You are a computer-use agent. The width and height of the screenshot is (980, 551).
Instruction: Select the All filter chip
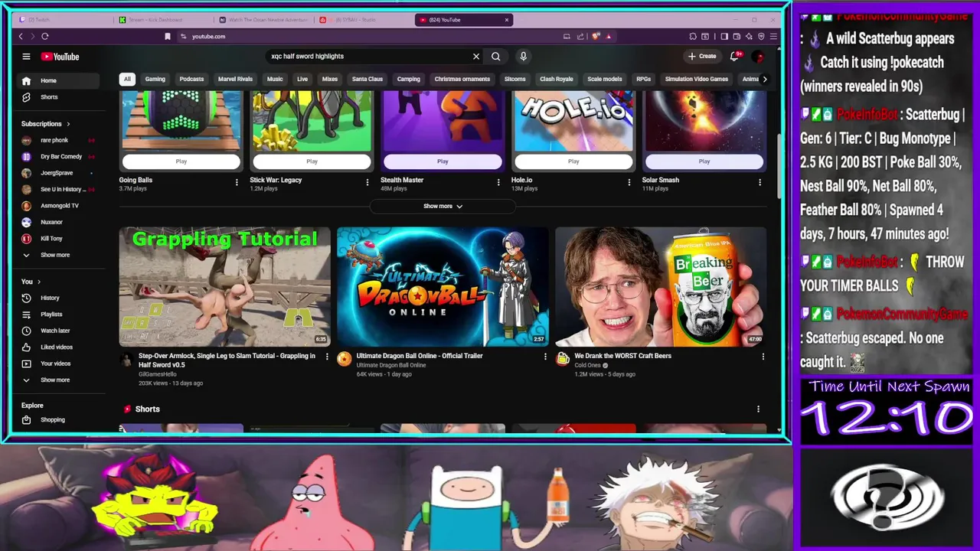(x=127, y=79)
